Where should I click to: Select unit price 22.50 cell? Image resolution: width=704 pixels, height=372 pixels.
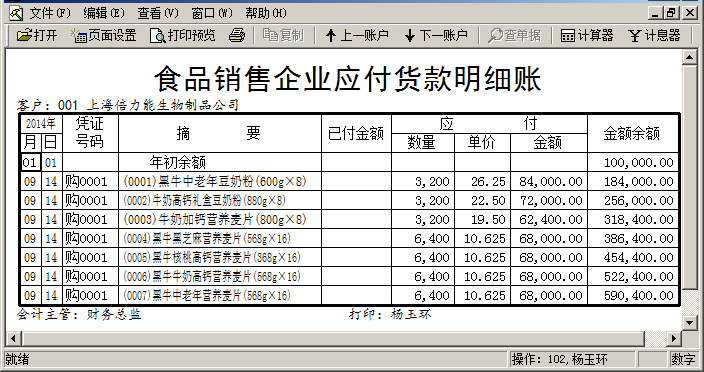point(483,200)
